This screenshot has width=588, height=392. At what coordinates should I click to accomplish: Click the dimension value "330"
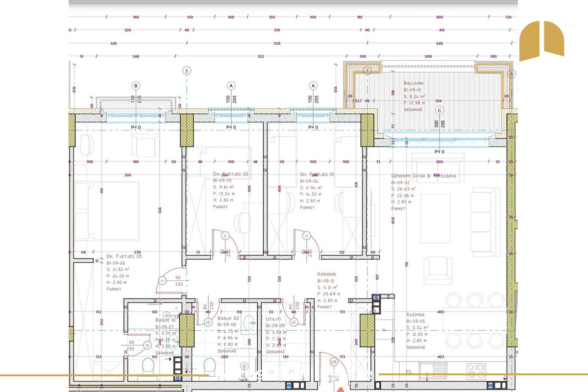point(128,175)
